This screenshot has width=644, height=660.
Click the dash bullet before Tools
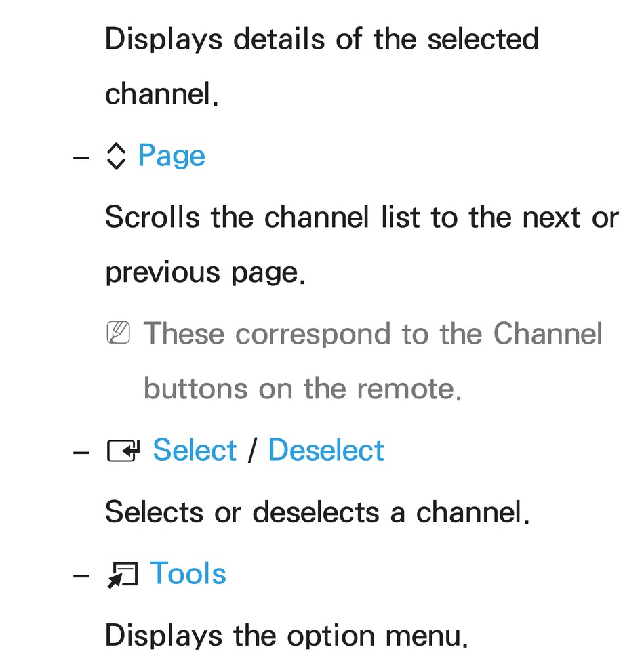click(81, 576)
